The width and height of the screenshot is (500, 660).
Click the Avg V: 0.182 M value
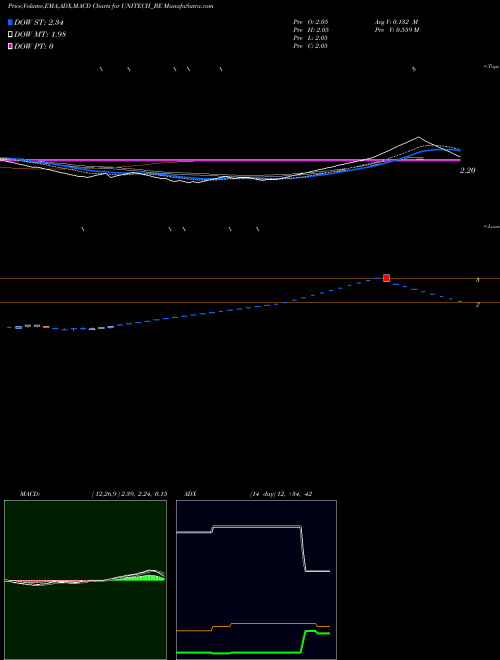click(396, 22)
